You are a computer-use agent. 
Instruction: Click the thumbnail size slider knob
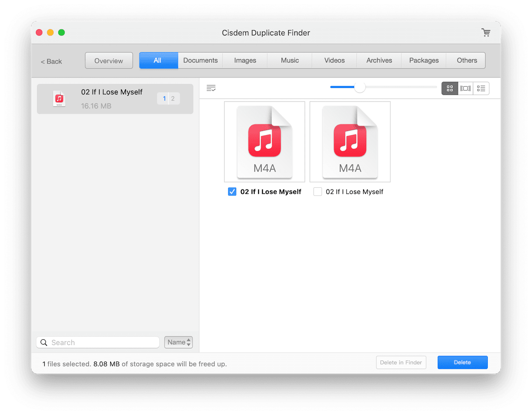(x=360, y=87)
